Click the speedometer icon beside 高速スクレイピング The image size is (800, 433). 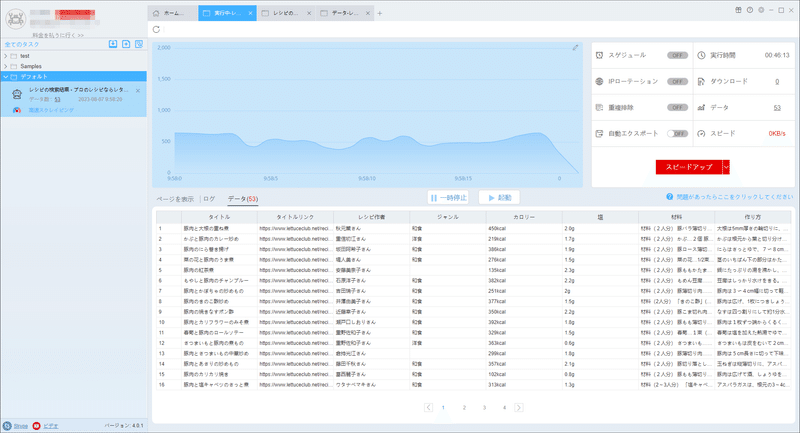coord(17,110)
